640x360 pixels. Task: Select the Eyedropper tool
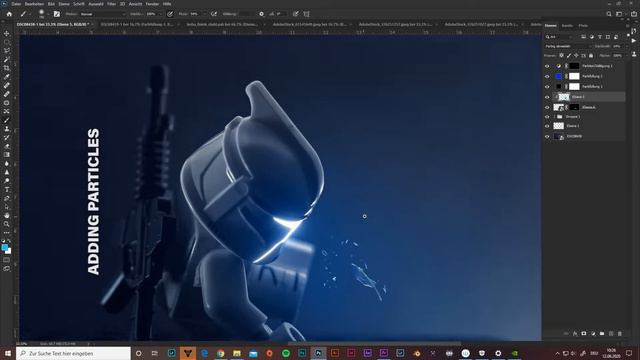click(x=7, y=77)
